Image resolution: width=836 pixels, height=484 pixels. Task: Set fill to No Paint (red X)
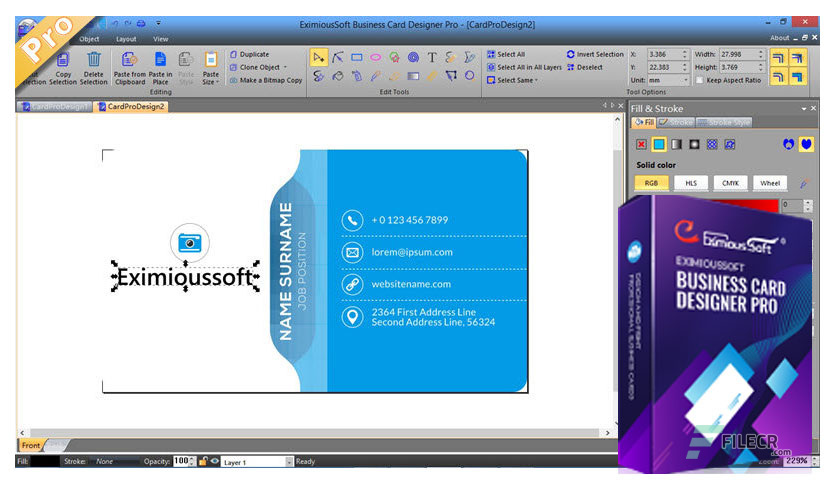pyautogui.click(x=641, y=144)
